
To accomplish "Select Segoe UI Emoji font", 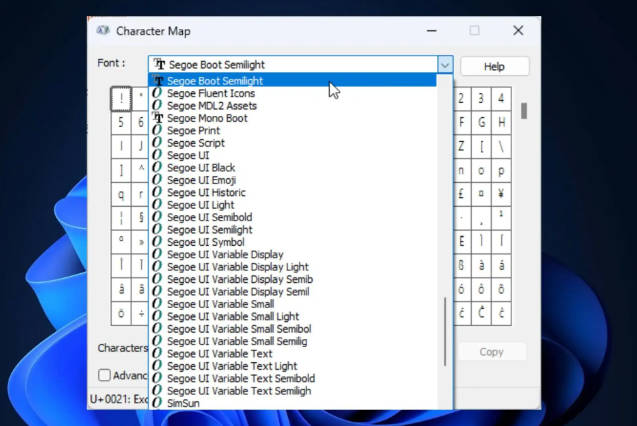I will [x=293, y=180].
